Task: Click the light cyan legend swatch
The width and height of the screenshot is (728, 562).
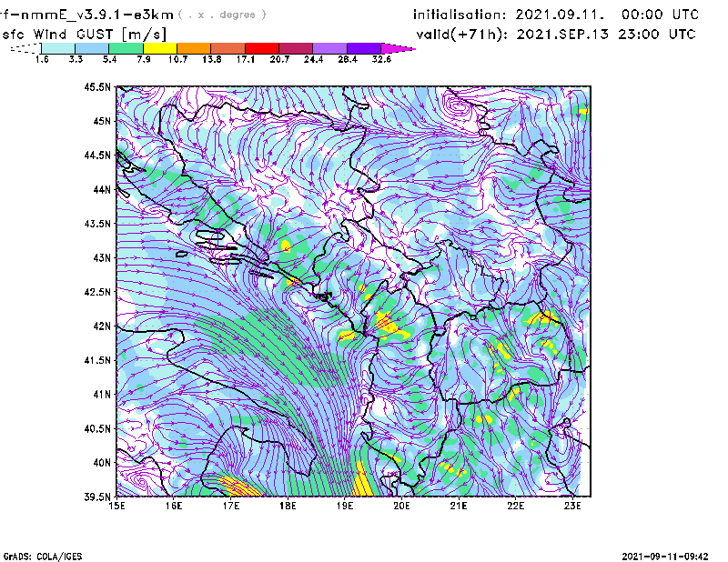Action: 58,48
